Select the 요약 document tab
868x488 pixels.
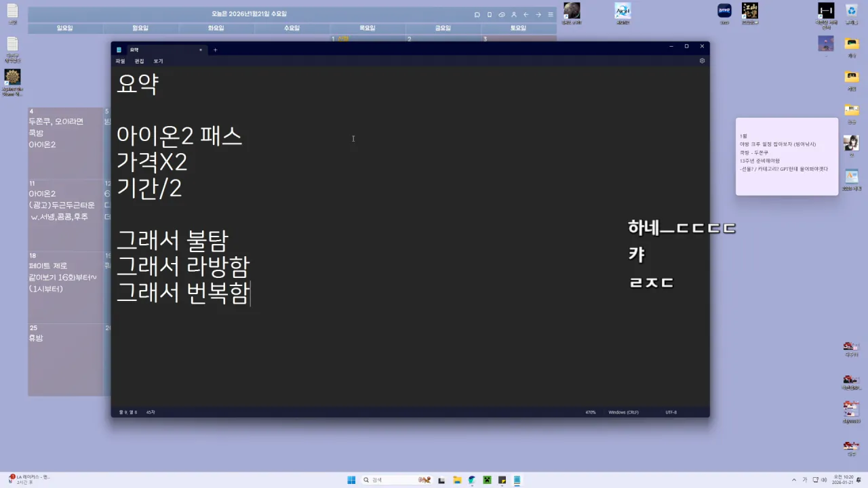coord(156,49)
